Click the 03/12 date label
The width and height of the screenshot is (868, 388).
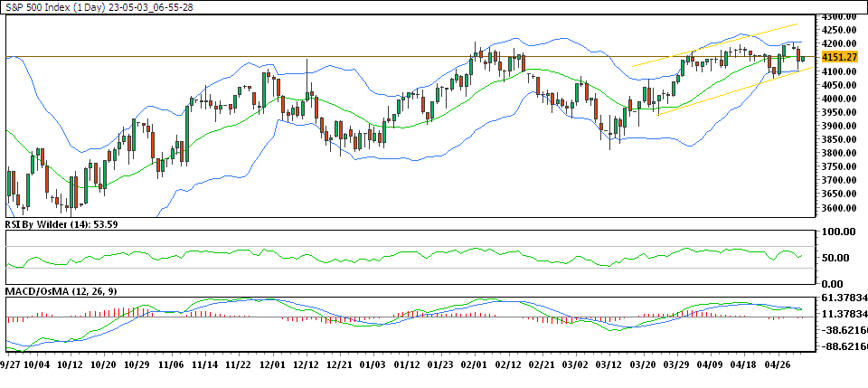tap(610, 365)
